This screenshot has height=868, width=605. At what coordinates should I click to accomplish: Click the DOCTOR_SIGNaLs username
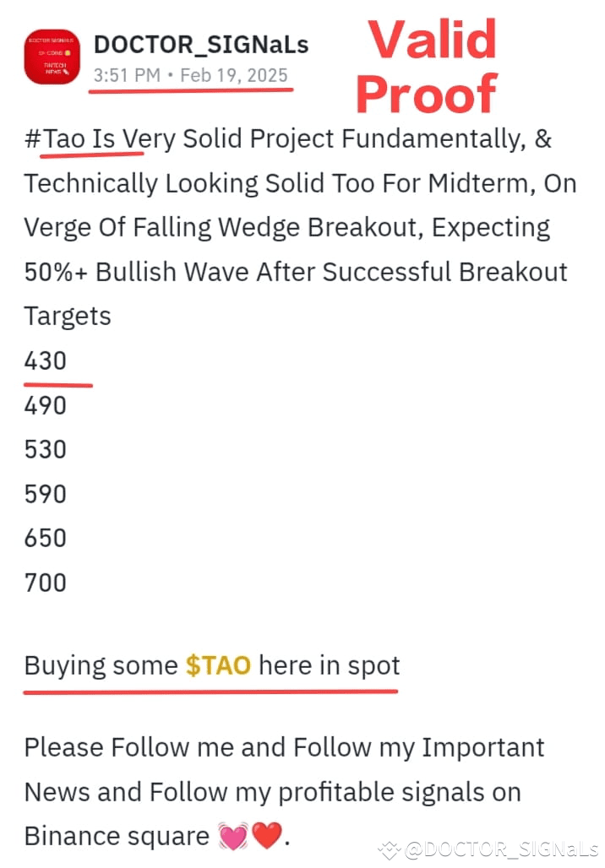201,45
